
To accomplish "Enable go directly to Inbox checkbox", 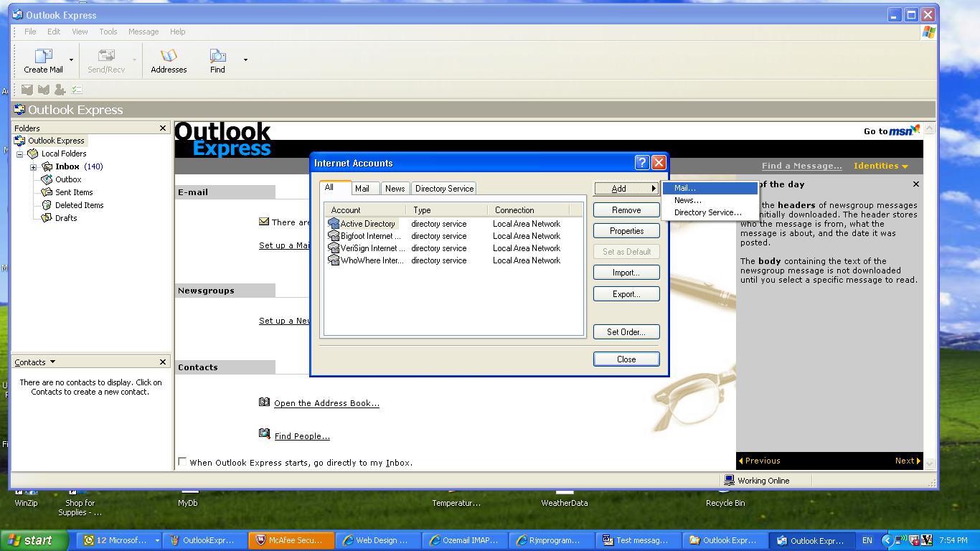I will 182,462.
